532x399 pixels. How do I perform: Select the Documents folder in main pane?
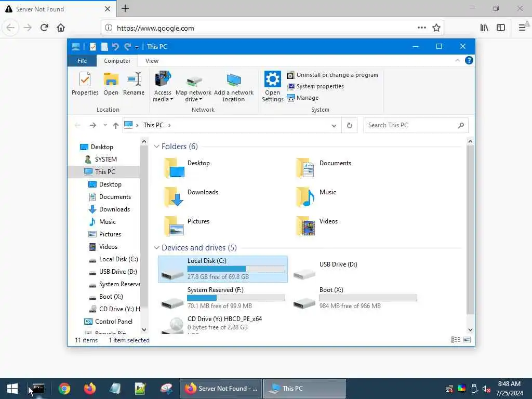323,168
